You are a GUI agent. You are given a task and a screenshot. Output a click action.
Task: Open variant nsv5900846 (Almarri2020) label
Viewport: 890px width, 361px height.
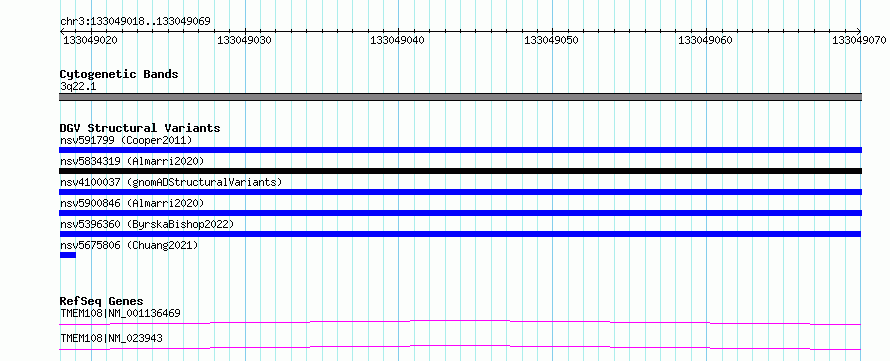(132, 203)
